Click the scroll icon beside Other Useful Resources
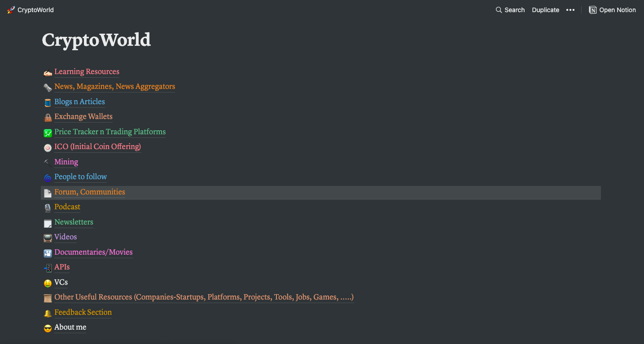 tap(48, 298)
